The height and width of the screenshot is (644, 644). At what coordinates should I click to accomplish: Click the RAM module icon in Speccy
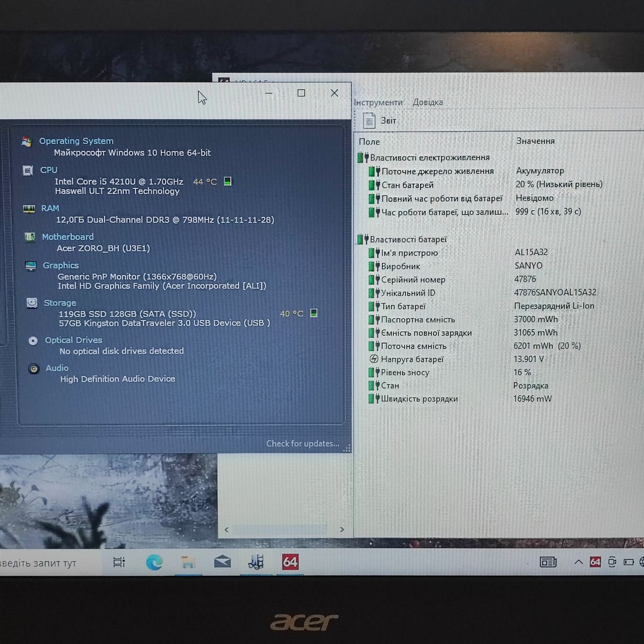tap(29, 209)
